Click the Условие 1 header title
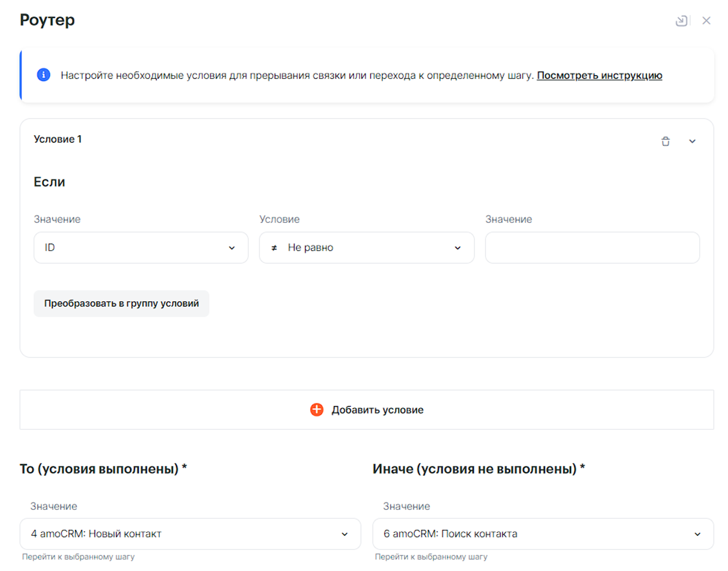Image resolution: width=728 pixels, height=571 pixels. tap(58, 140)
